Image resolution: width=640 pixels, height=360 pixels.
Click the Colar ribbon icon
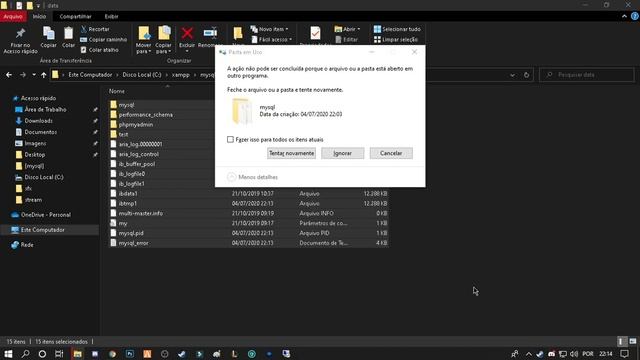pyautogui.click(x=68, y=38)
